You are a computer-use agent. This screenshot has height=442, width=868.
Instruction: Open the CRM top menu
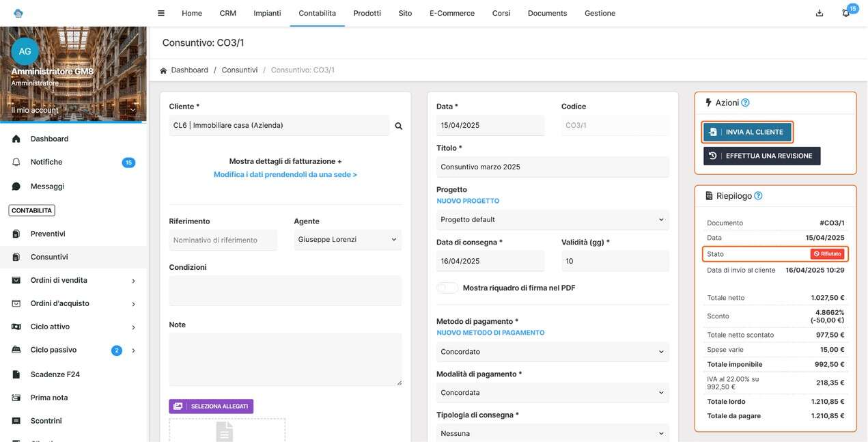tap(227, 13)
